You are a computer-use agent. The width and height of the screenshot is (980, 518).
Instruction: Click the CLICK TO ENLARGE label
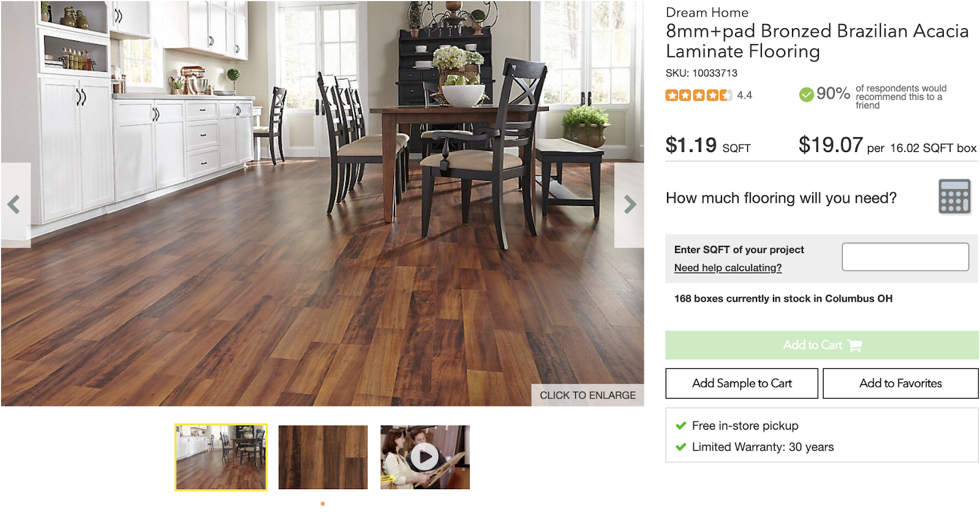pos(587,395)
